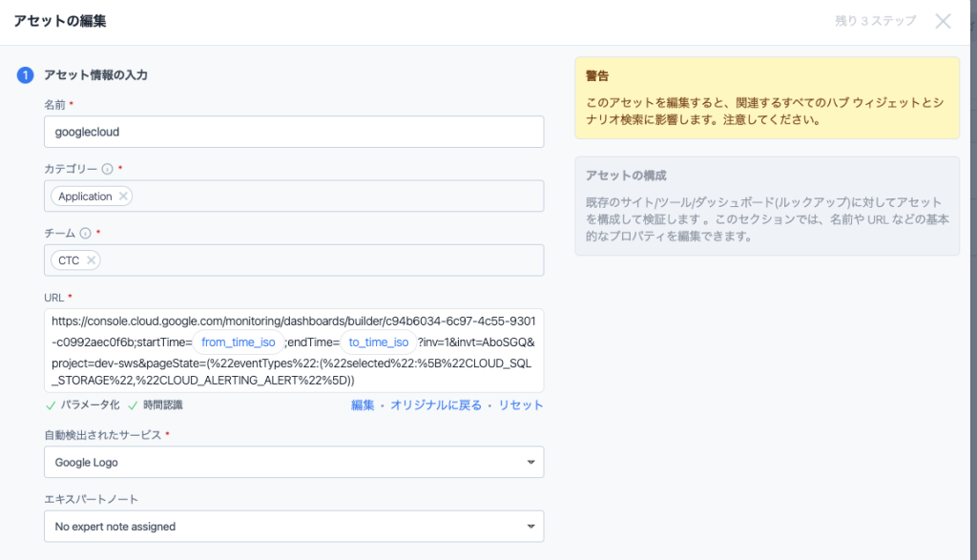977x560 pixels.
Task: Remove the CTC team chip
Action: [91, 260]
